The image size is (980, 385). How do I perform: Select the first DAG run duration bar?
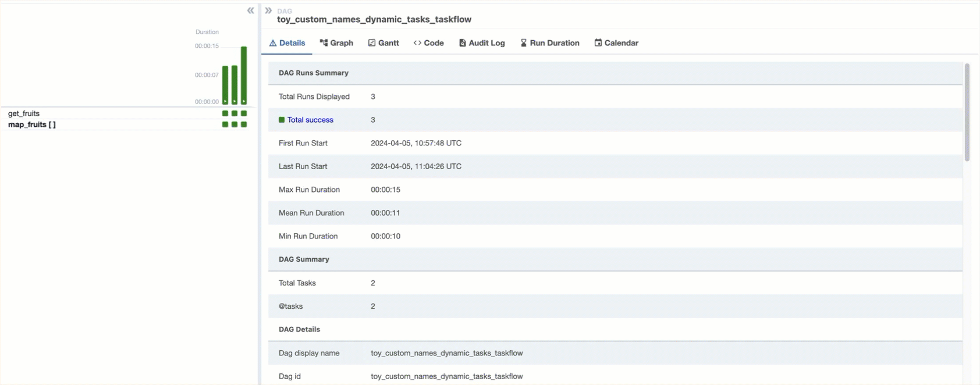pos(225,84)
